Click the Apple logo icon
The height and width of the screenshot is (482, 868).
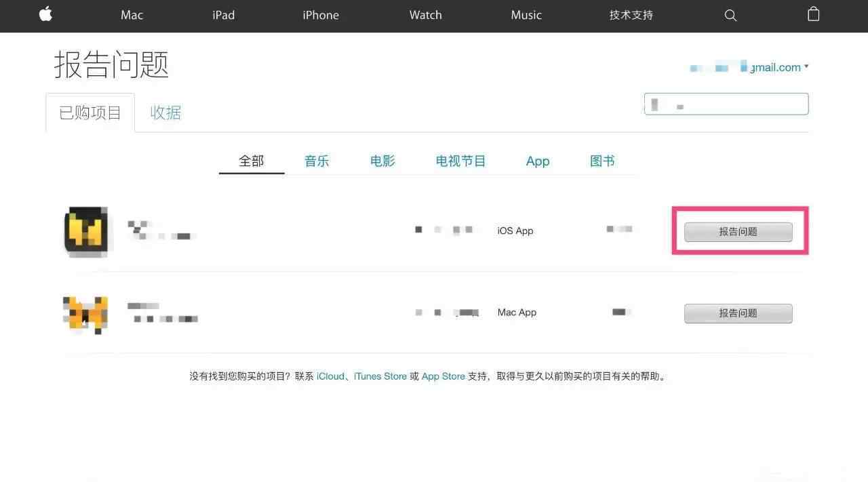pos(46,14)
